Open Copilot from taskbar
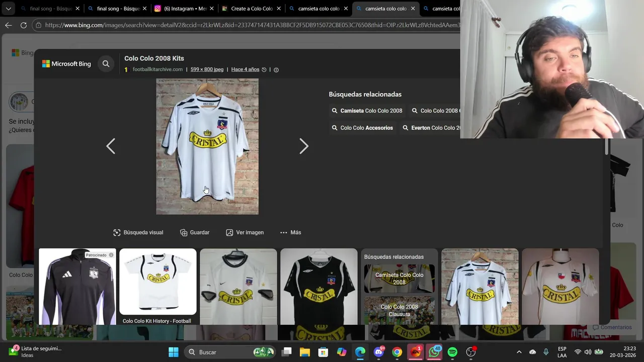644x362 pixels. click(x=342, y=352)
